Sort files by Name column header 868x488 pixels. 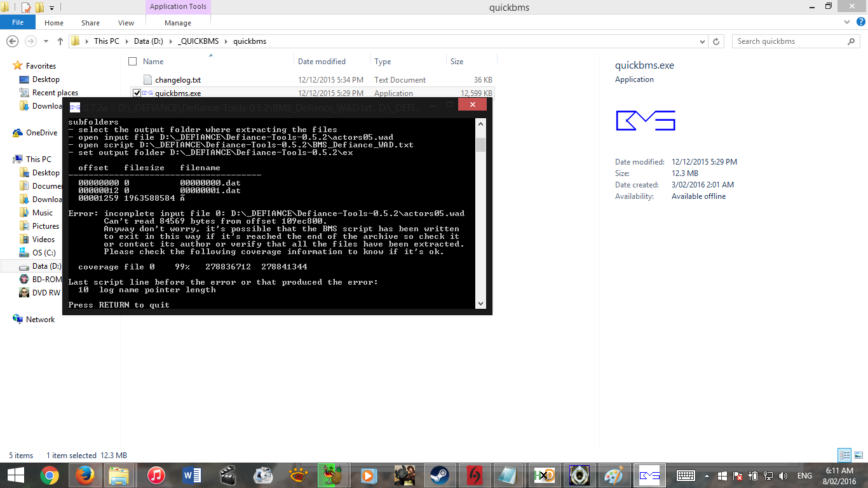click(153, 62)
